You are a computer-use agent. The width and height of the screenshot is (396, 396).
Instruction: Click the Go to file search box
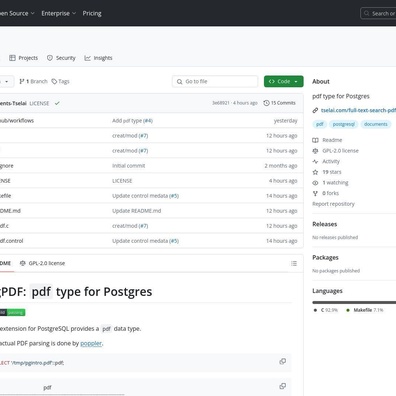215,81
